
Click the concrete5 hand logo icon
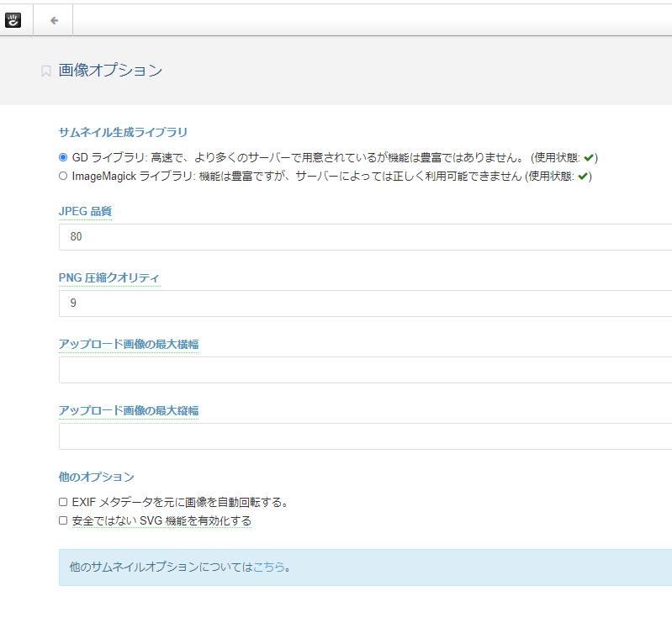[x=13, y=20]
